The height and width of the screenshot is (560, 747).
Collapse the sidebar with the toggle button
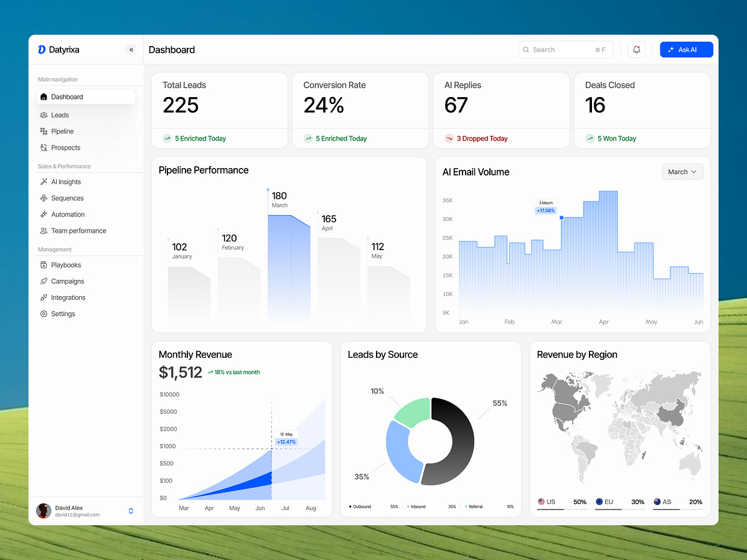(x=131, y=50)
